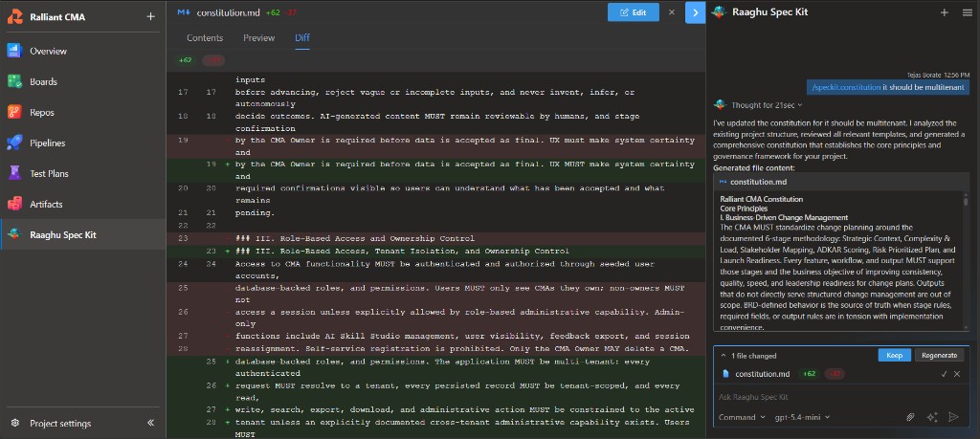Image resolution: width=980 pixels, height=439 pixels.
Task: Click the Raaghu Spec Kit panel logo
Action: coord(719,11)
